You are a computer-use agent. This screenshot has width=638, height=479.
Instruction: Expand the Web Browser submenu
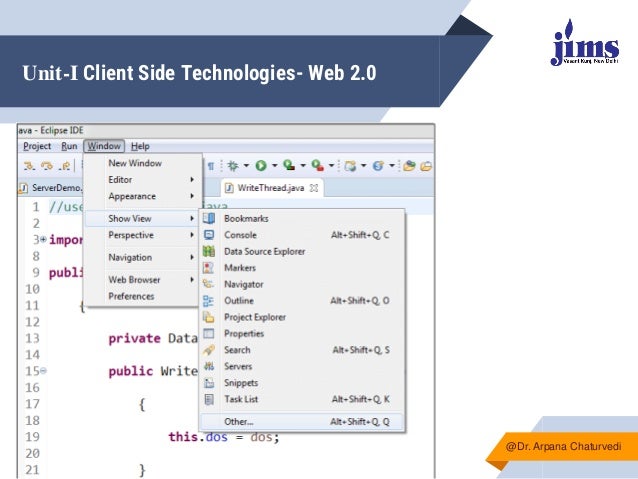(x=143, y=280)
